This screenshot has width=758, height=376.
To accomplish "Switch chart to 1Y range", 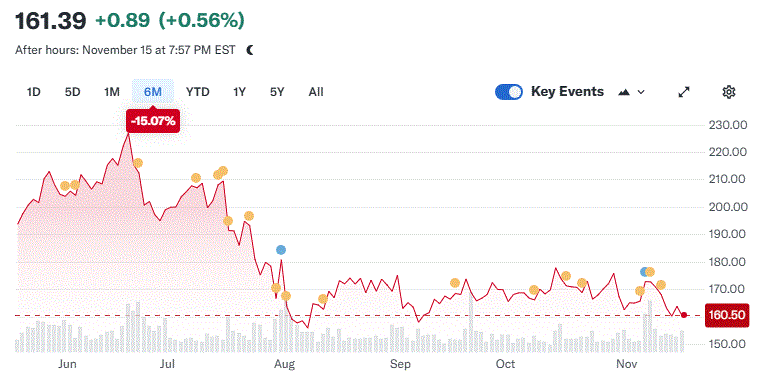I will (x=239, y=92).
